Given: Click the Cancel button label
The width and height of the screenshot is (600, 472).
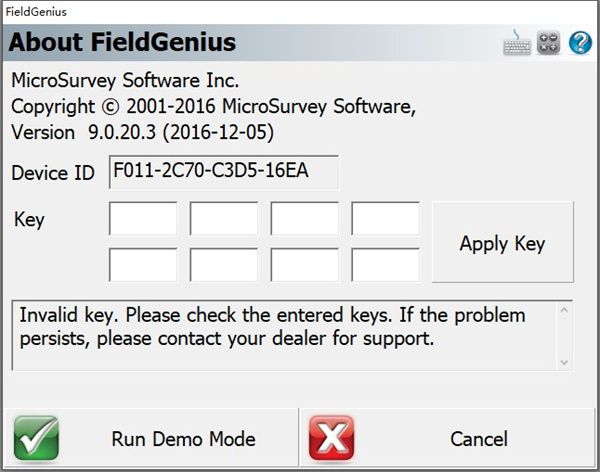Looking at the screenshot, I should tap(479, 439).
